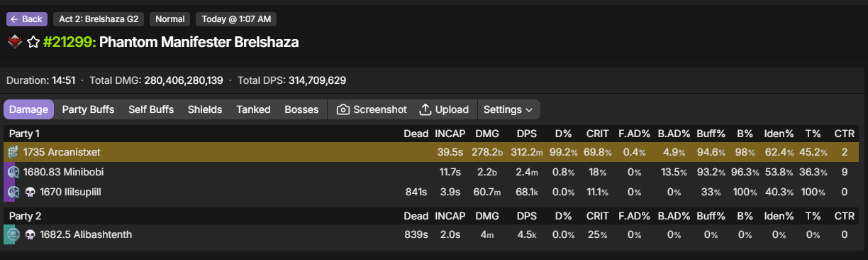Click the skull icon beside Alibashtenth
The image size is (868, 260).
click(x=30, y=234)
